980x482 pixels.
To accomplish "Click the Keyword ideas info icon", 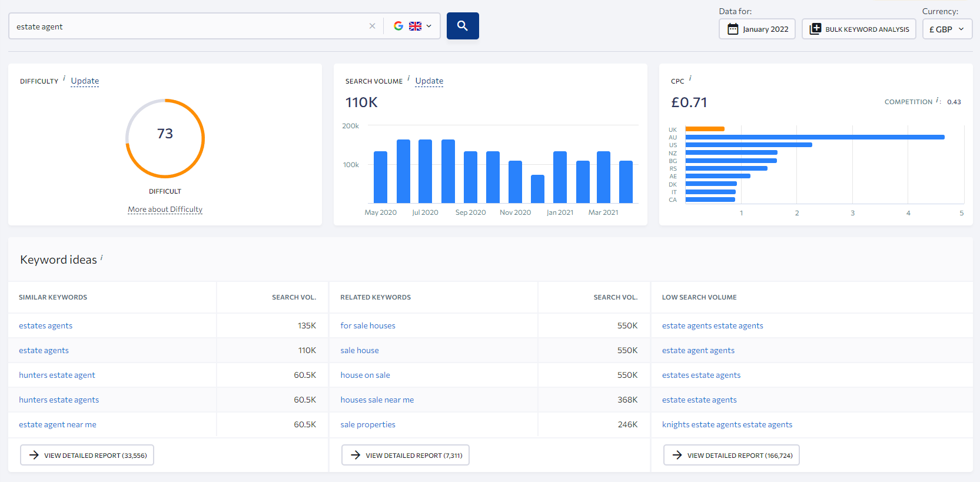I will pos(101,257).
